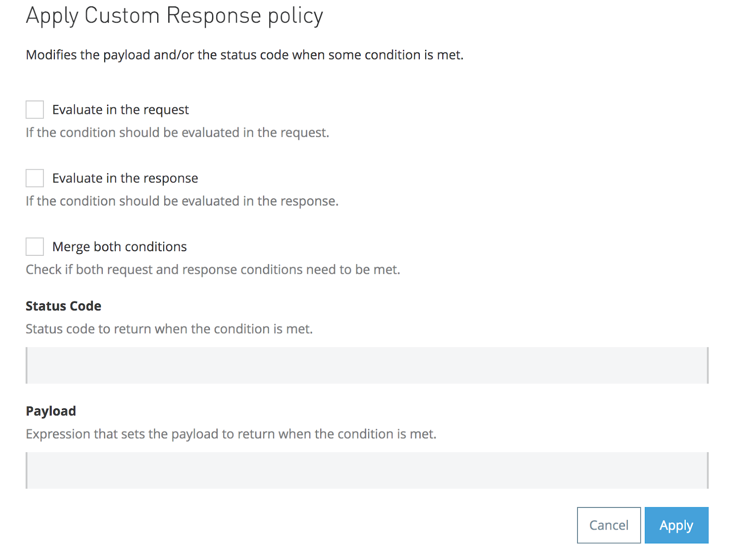The width and height of the screenshot is (738, 560).
Task: Click the merge conditions description text
Action: [213, 269]
